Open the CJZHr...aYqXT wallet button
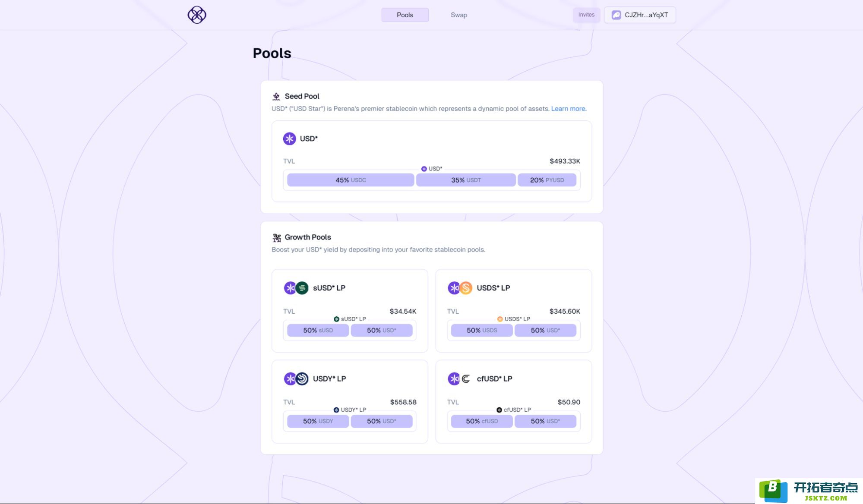The image size is (863, 504). coord(640,15)
